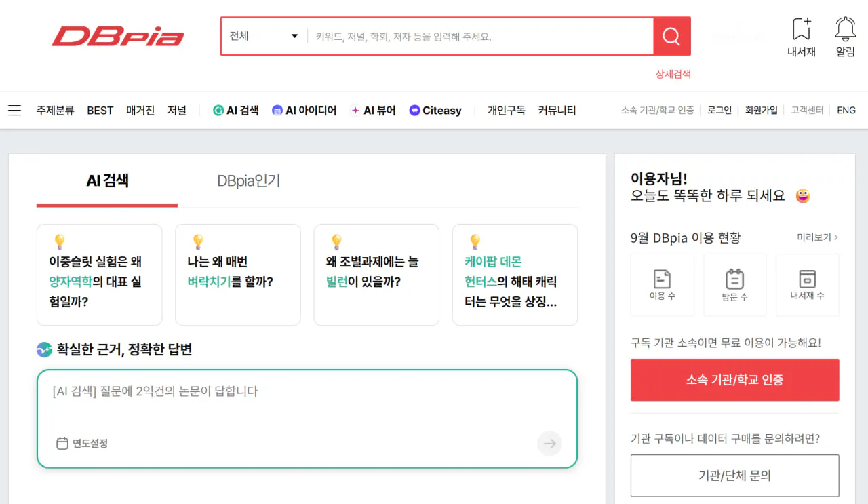Select the AI 검색 tab
The image size is (868, 504).
[106, 181]
